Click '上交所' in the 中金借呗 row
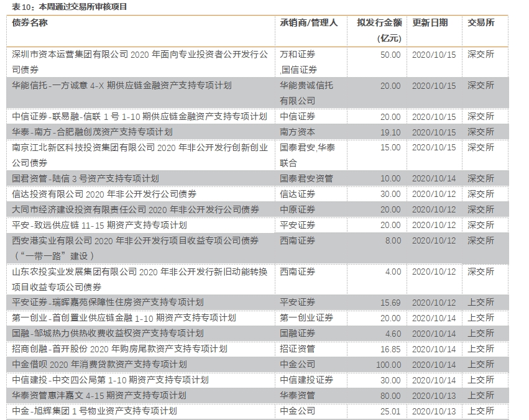529x420 pixels. click(x=481, y=364)
